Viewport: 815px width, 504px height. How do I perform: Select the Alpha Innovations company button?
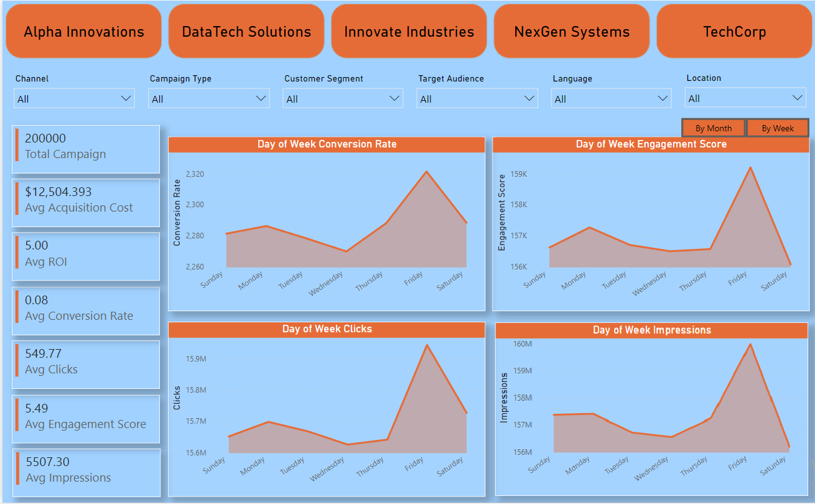(x=83, y=32)
